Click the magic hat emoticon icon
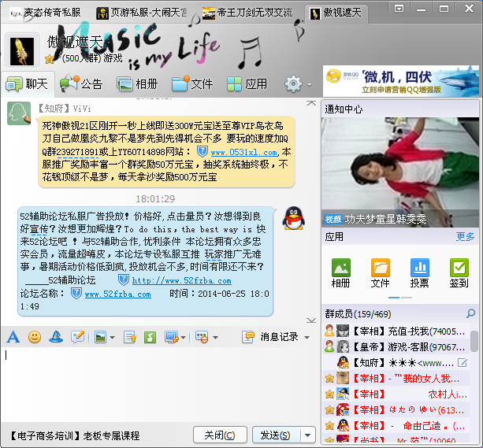Image resolution: width=483 pixels, height=448 pixels. coord(56,337)
